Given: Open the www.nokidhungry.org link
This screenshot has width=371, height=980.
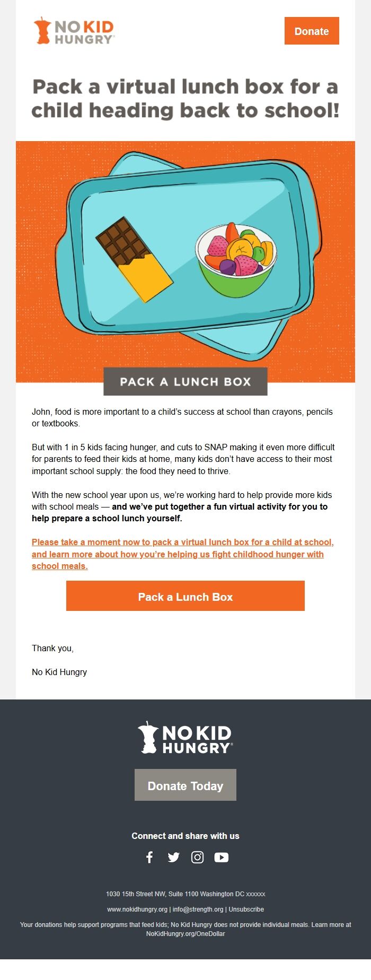Looking at the screenshot, I should tap(137, 909).
